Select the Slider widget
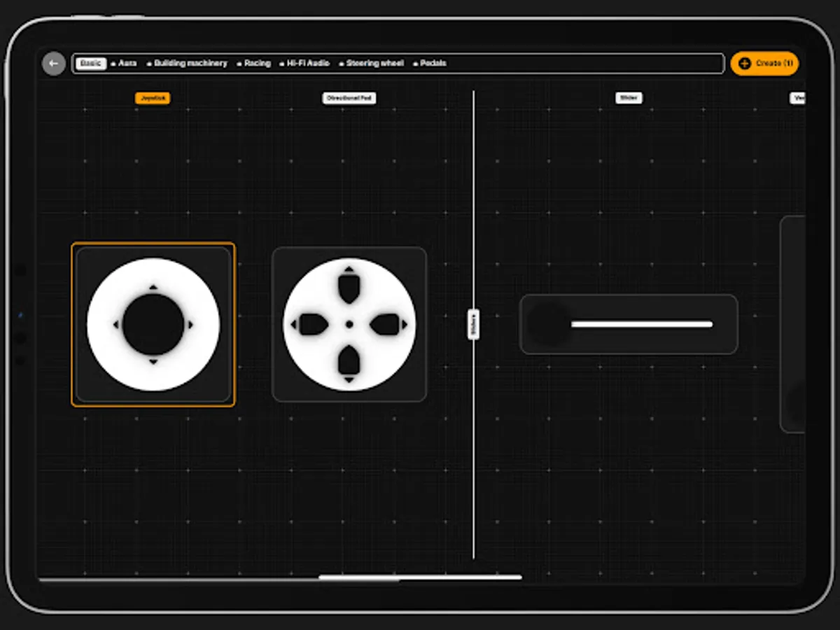Image resolution: width=840 pixels, height=630 pixels. (628, 324)
